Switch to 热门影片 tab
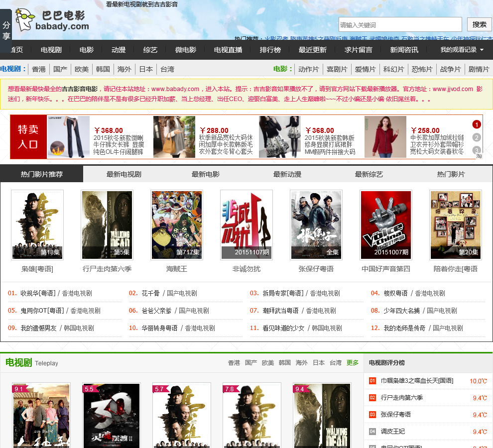The height and width of the screenshot is (448, 493). coord(451,174)
